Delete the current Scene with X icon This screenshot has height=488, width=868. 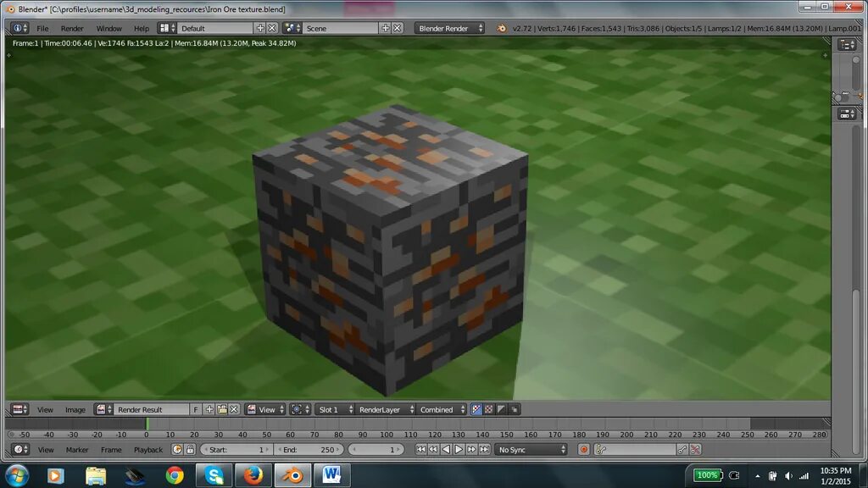[x=397, y=28]
